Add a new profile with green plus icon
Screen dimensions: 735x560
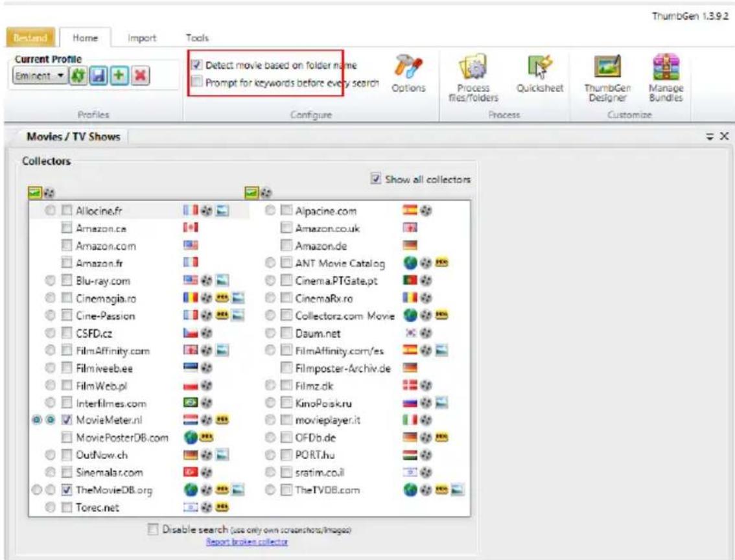pyautogui.click(x=119, y=75)
